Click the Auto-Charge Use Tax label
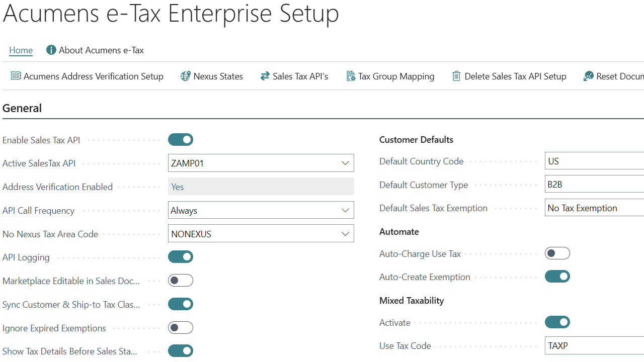This screenshot has height=362, width=644. (420, 254)
